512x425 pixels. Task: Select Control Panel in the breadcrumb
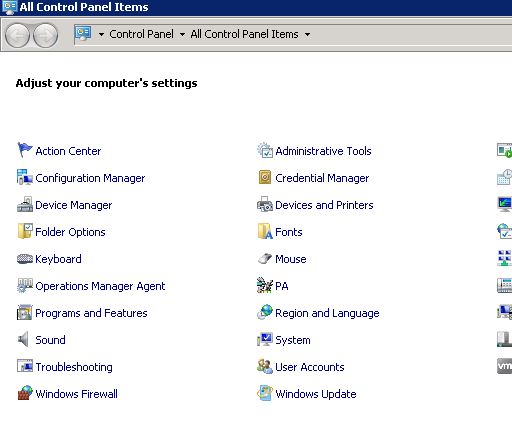[141, 34]
